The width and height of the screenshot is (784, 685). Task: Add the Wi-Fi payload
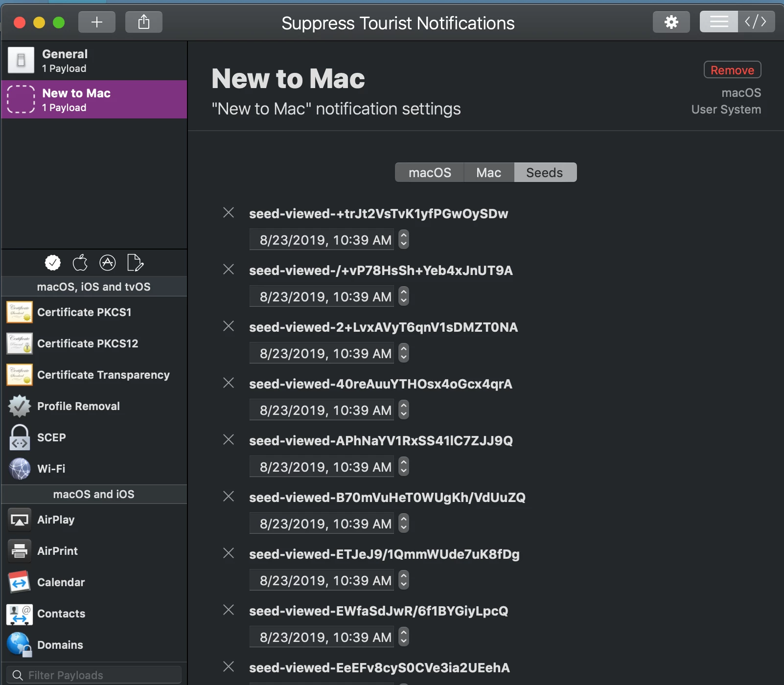coord(94,469)
